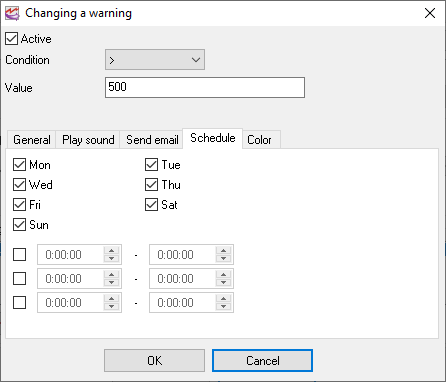Increase first end time with up arrow
Screen dimensions: 446x382
click(224, 251)
